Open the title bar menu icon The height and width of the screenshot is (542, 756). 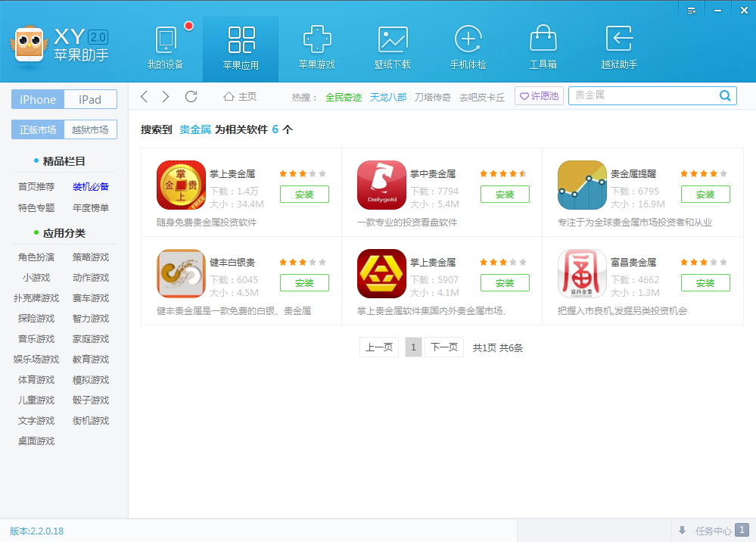(x=692, y=11)
